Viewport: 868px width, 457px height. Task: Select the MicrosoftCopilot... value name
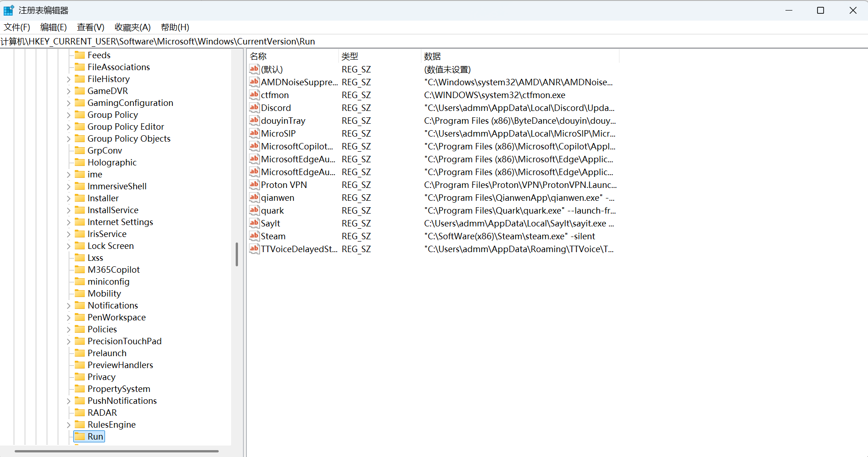pyautogui.click(x=297, y=146)
